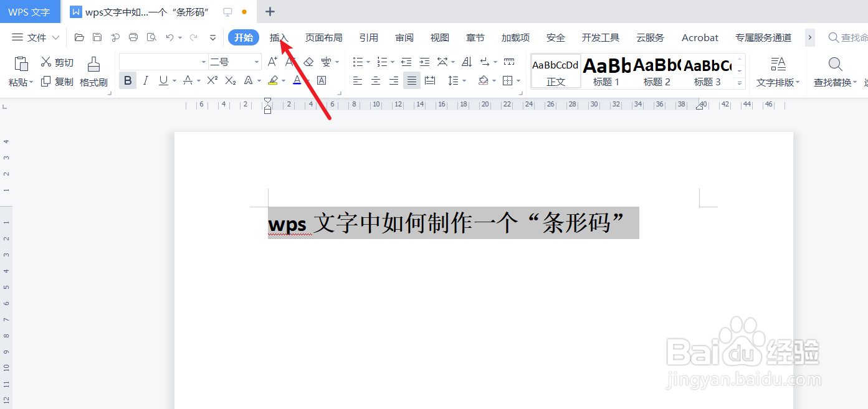Image resolution: width=868 pixels, height=409 pixels.
Task: Switch to the 开发工具 tab
Action: click(601, 37)
